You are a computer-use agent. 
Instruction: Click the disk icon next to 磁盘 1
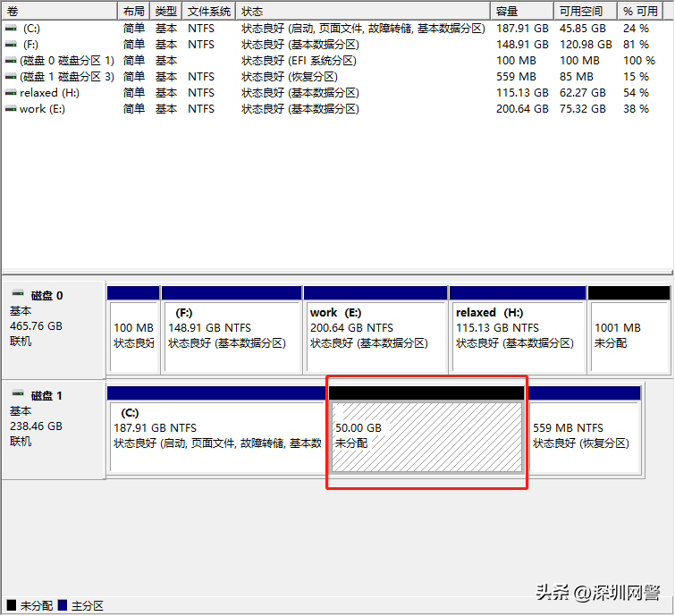click(18, 393)
